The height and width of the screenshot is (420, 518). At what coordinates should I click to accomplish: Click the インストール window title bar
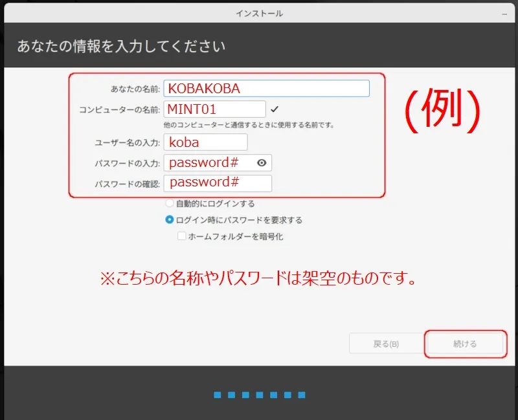tap(259, 13)
